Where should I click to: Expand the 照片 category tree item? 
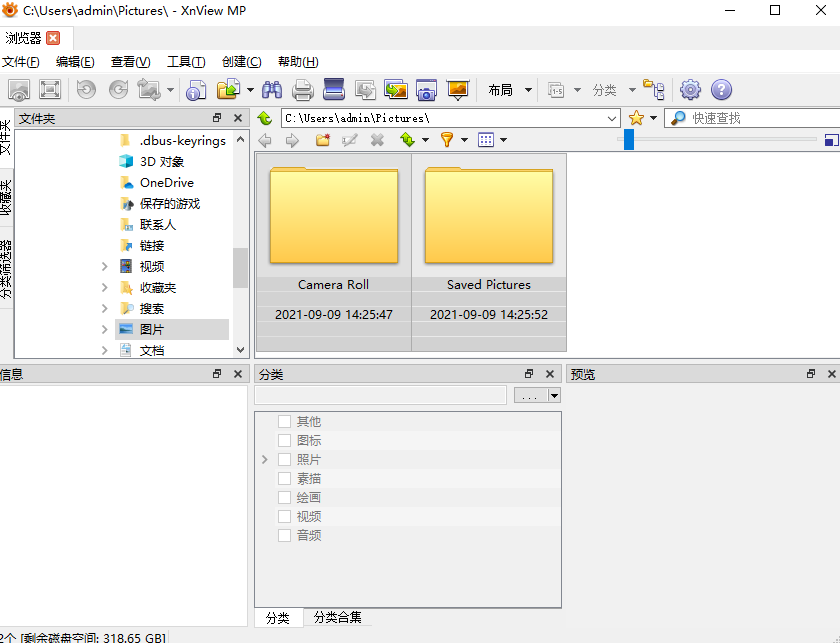(x=264, y=459)
